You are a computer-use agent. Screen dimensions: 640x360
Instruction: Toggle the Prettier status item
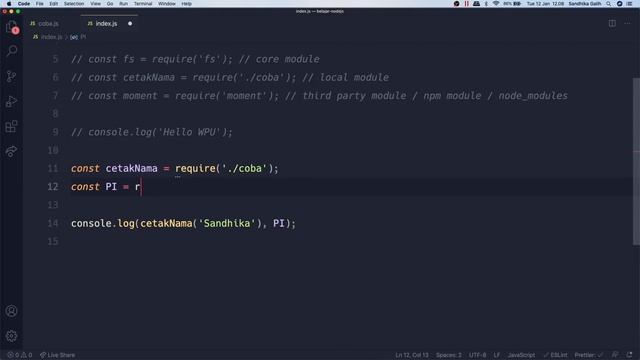coord(589,355)
